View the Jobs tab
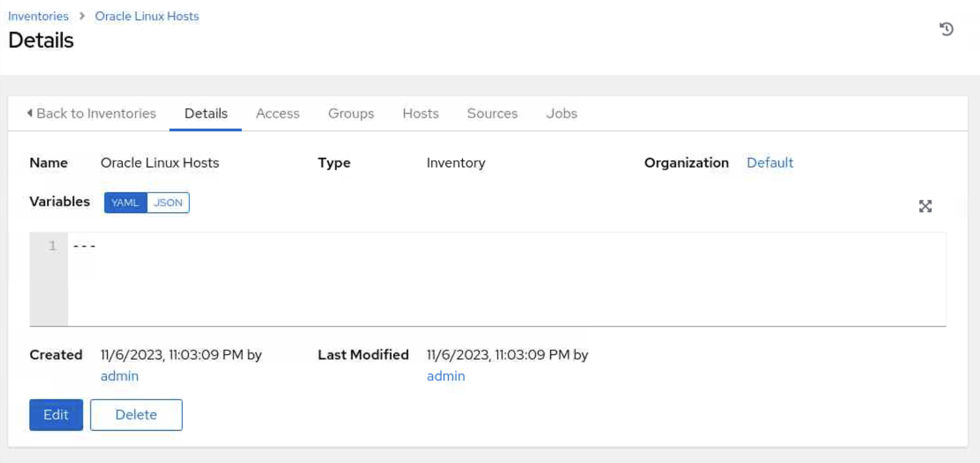 pos(561,113)
